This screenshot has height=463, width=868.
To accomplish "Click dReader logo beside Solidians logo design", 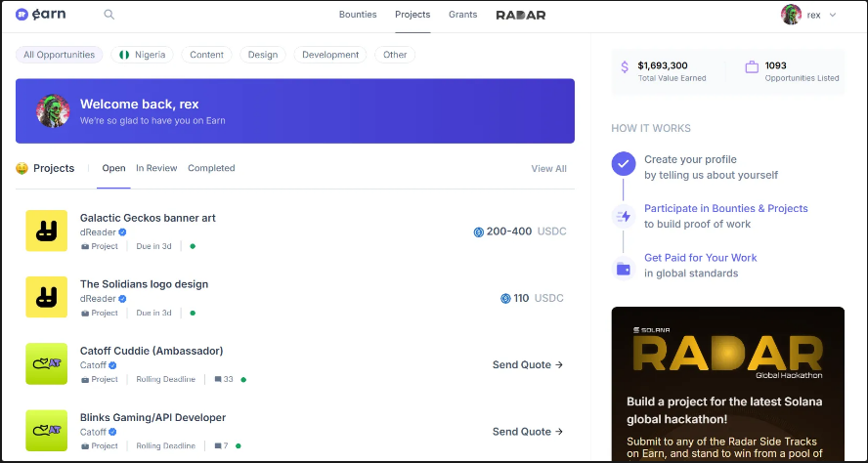I will 46,298.
